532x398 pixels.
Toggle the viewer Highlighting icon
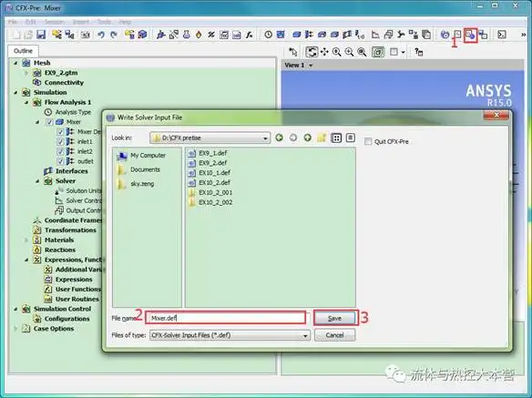coord(378,52)
